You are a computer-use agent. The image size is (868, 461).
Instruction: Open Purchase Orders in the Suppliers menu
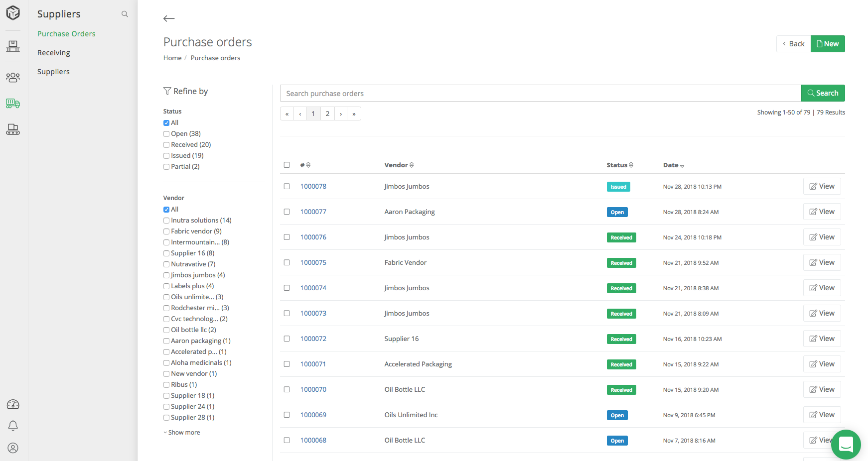click(66, 33)
